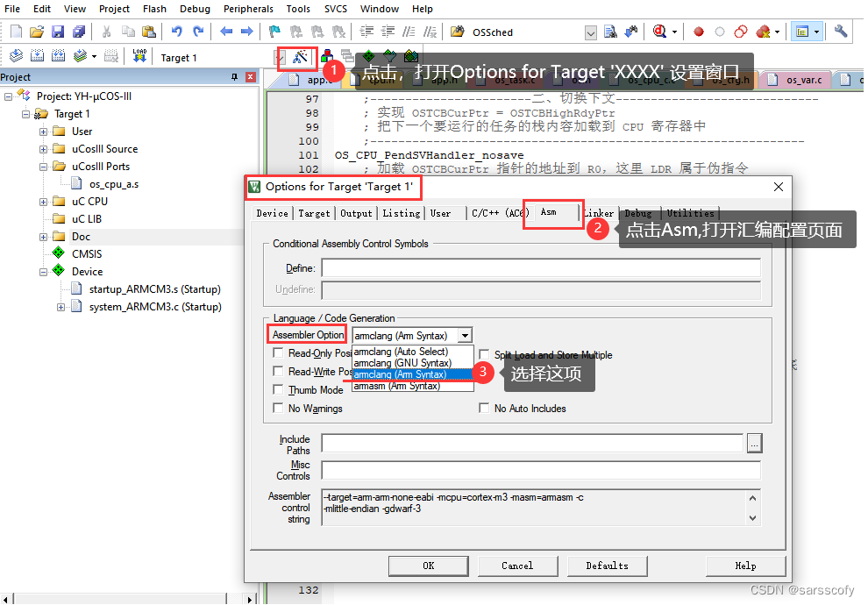
Task: Expand the uCosIII Source folder
Action: coord(43,149)
